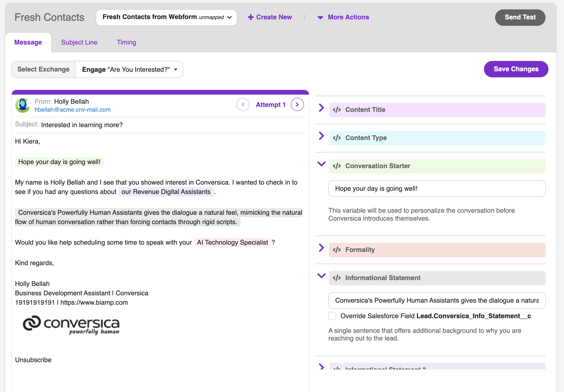The height and width of the screenshot is (392, 564).
Task: Collapse the Conversation Starter section
Action: tap(321, 164)
